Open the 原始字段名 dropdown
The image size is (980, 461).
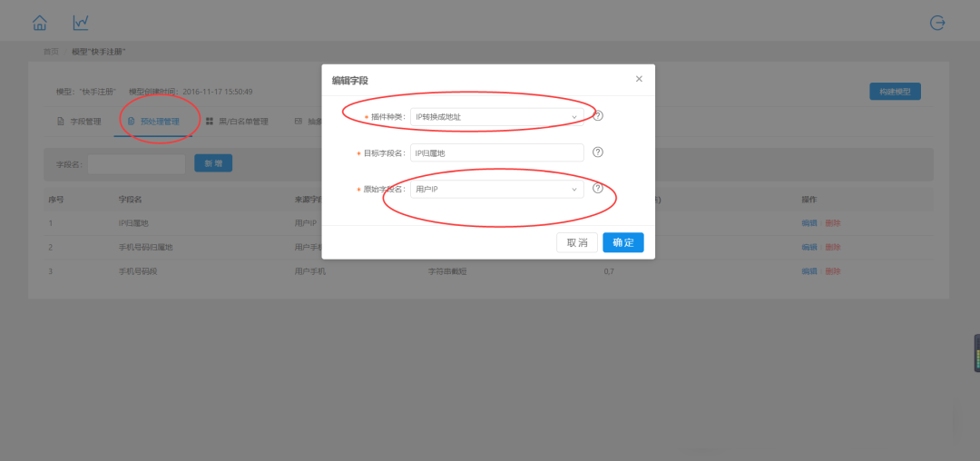(497, 190)
